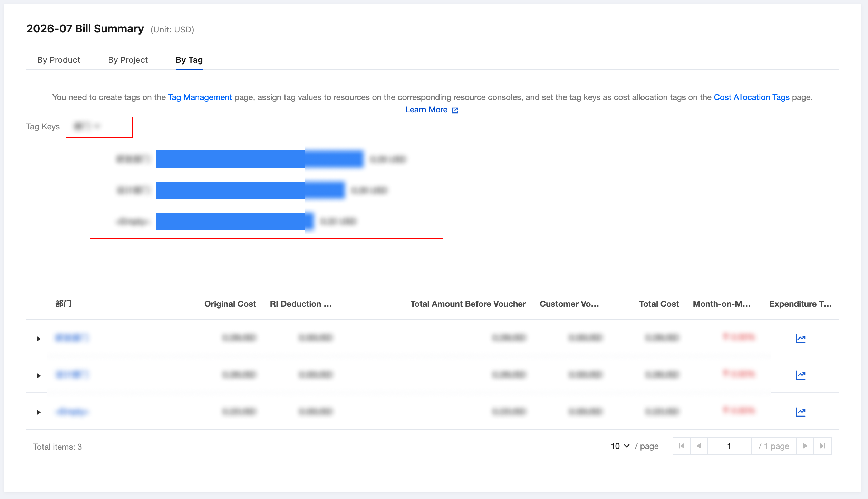Image resolution: width=868 pixels, height=499 pixels.
Task: Open expenditure trend chart for third row
Action: point(801,412)
